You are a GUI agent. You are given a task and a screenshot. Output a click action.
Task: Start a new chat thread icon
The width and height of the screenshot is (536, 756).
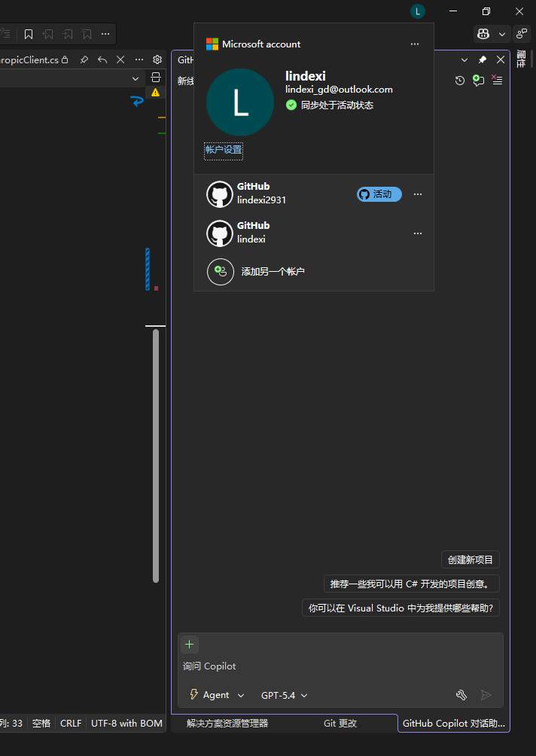click(x=478, y=80)
